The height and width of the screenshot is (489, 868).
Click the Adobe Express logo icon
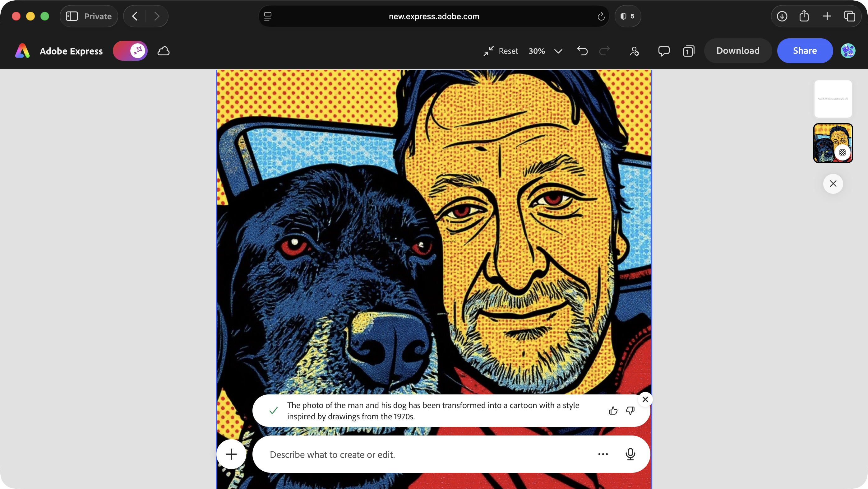[x=23, y=51]
